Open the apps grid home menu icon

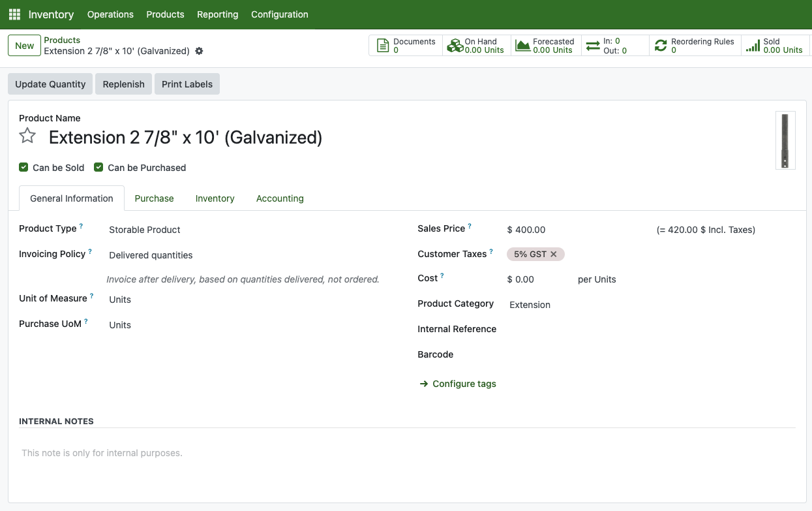click(14, 14)
